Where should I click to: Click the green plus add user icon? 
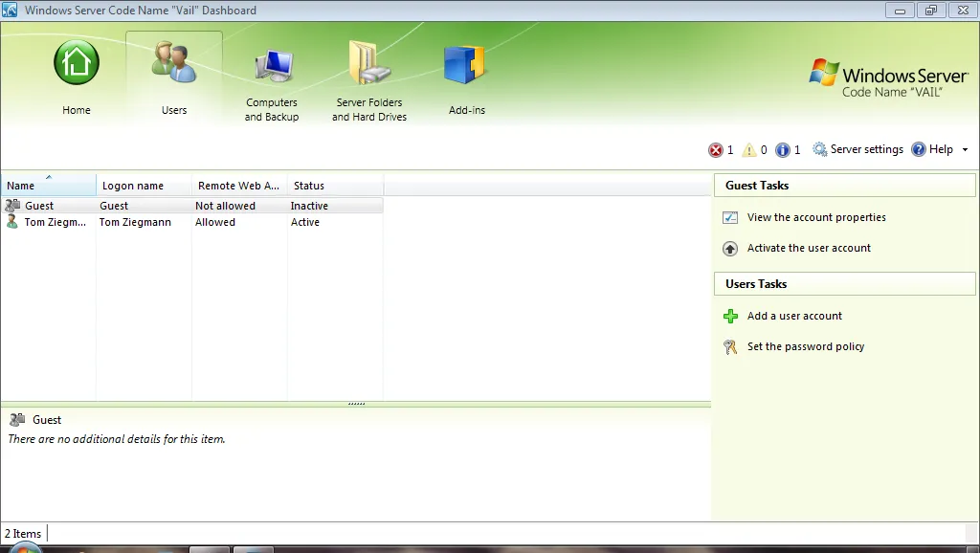coord(730,316)
